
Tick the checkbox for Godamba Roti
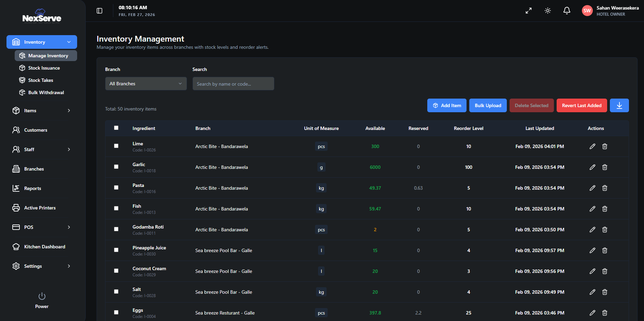(x=116, y=229)
